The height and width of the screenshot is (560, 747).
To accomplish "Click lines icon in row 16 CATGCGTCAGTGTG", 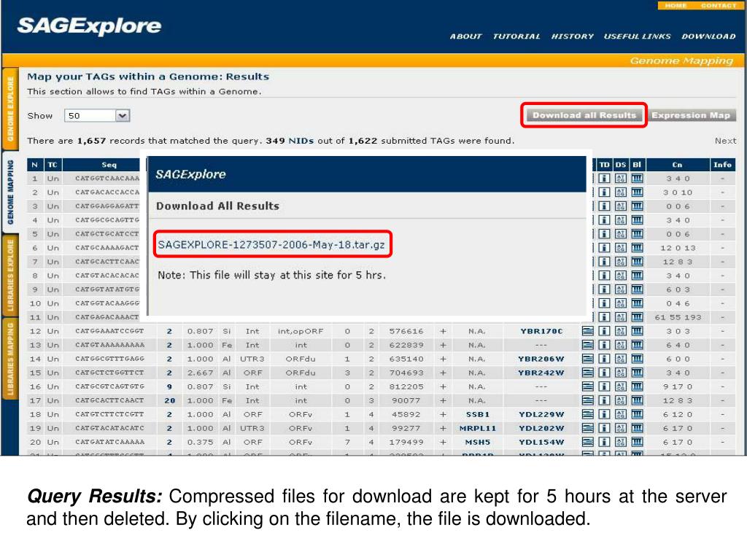I will [x=588, y=386].
